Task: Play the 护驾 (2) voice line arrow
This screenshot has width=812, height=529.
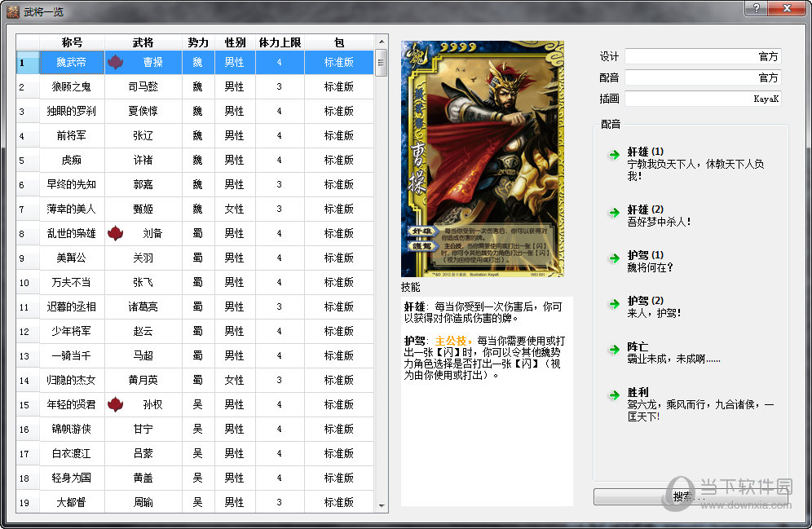Action: click(614, 304)
